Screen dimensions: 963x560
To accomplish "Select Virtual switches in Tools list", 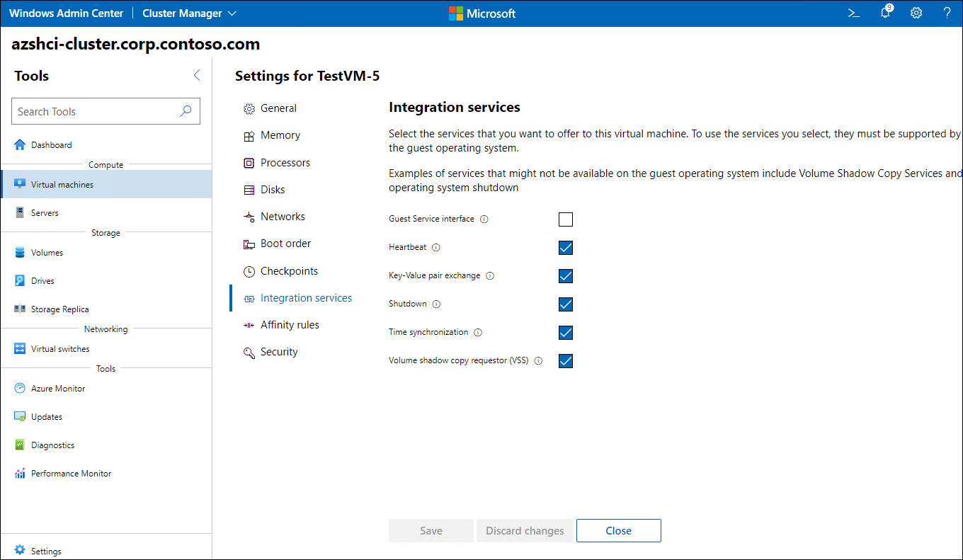I will pyautogui.click(x=106, y=349).
